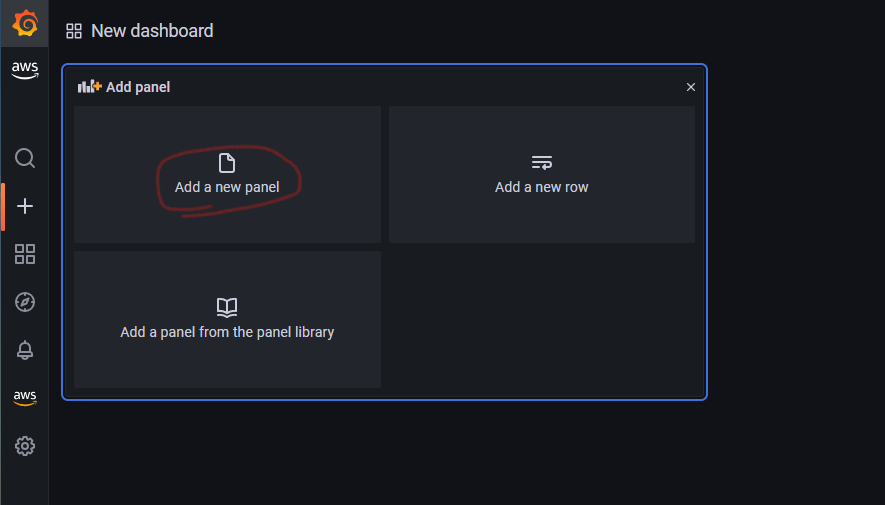Click the top AWS logo in sidebar

point(25,70)
